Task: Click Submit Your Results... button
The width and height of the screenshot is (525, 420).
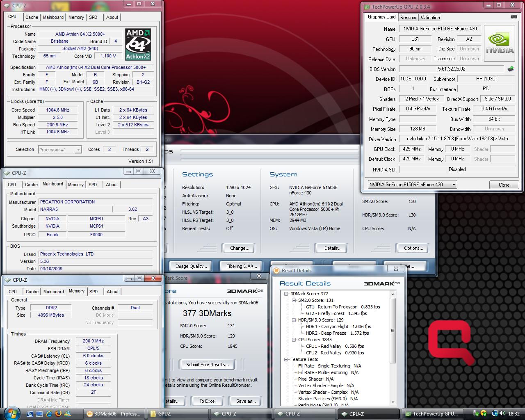Action: (x=208, y=364)
